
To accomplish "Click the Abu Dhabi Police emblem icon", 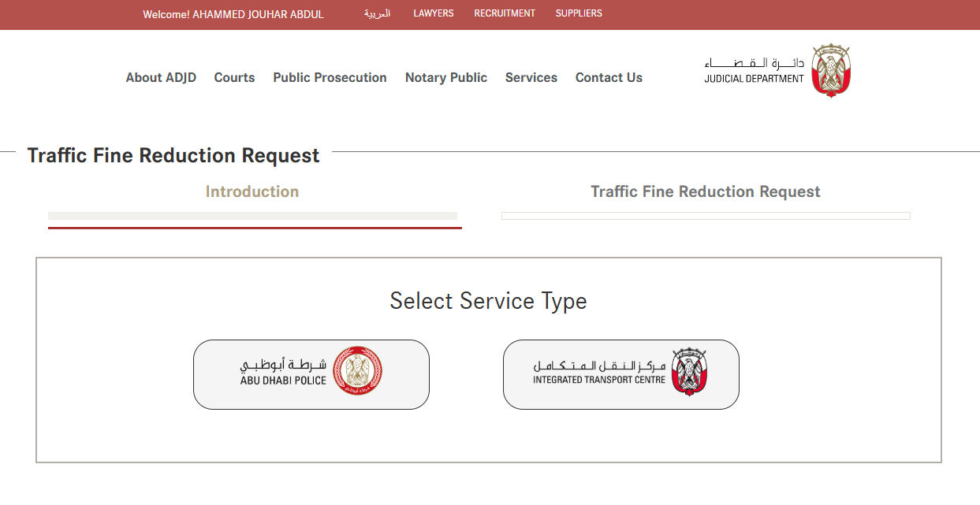I will tap(357, 370).
